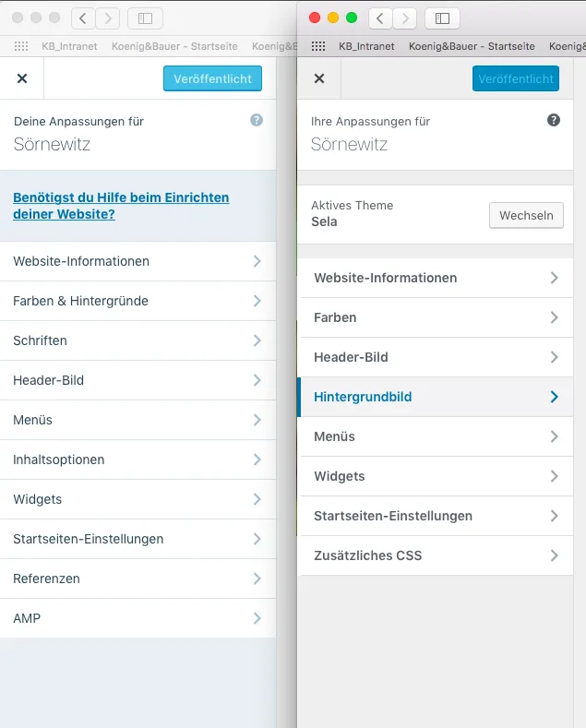
Task: Click the Benötigst du Hilfe beim Einrichten link
Action: click(x=121, y=206)
